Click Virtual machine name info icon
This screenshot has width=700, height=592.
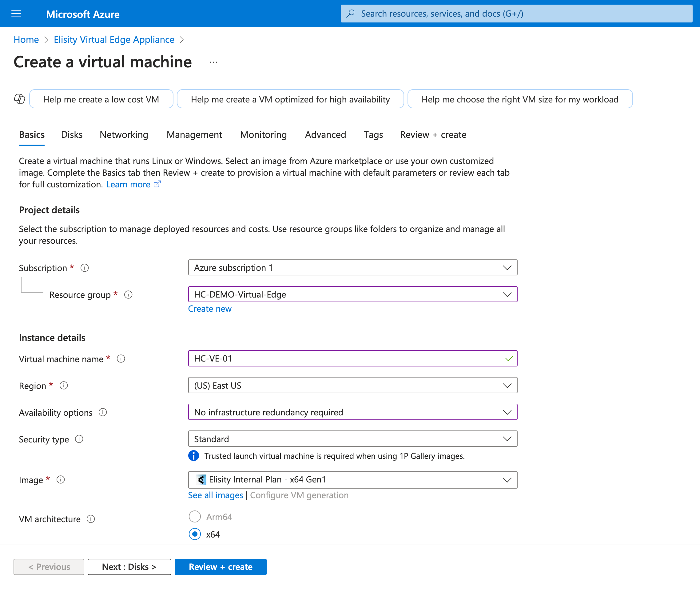(121, 359)
